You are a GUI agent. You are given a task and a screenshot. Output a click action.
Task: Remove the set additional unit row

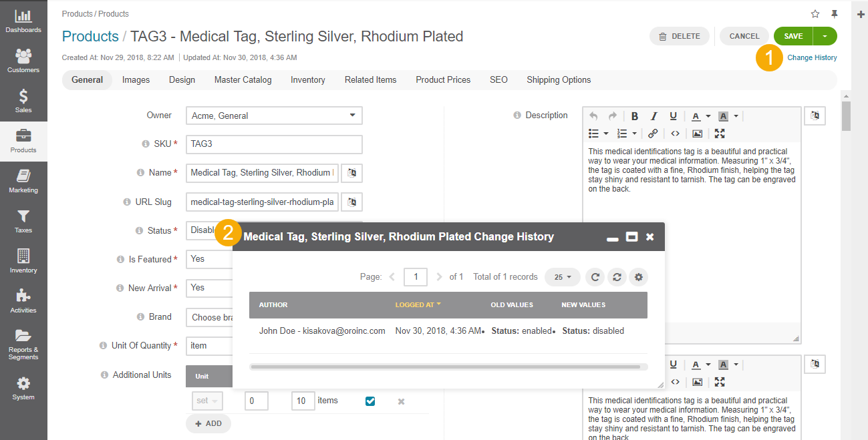click(402, 401)
